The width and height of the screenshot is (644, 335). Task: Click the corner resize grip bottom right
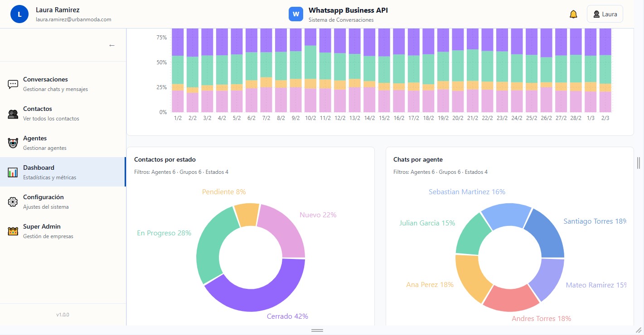(x=639, y=330)
